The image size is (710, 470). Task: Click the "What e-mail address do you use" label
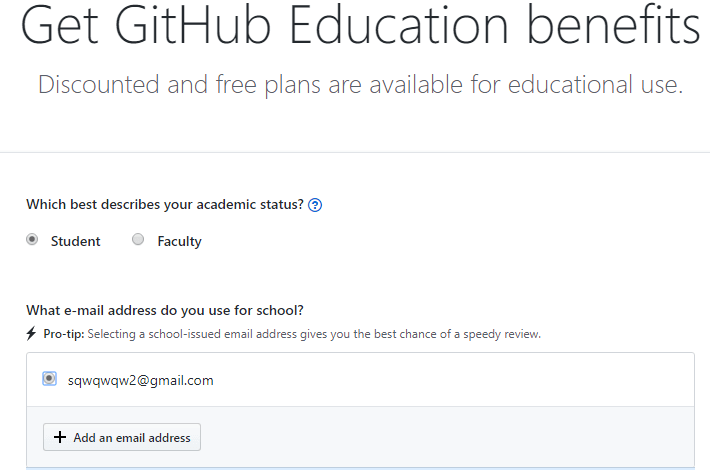(165, 311)
